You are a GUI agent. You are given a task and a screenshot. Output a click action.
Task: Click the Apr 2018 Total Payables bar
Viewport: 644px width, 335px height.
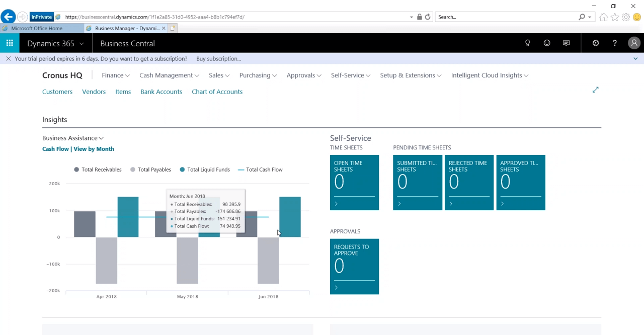pos(106,261)
